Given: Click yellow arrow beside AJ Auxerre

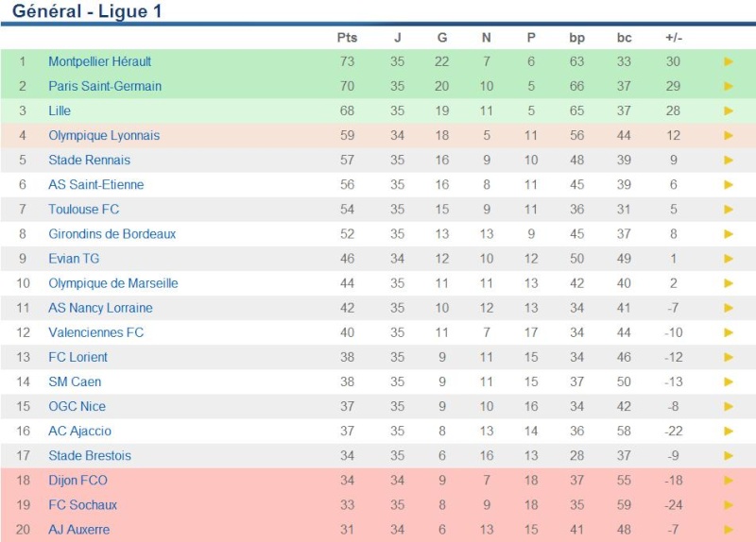Looking at the screenshot, I should point(729,530).
